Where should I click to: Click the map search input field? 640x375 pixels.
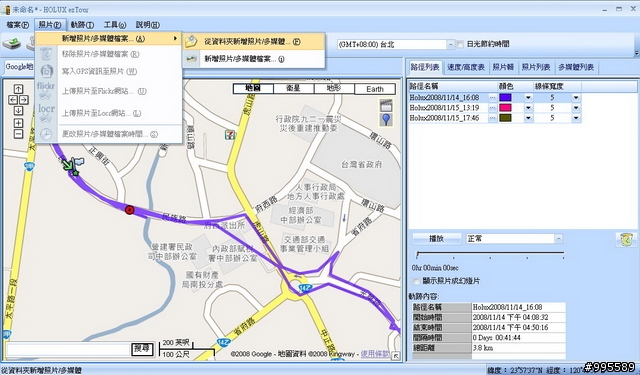click(68, 349)
